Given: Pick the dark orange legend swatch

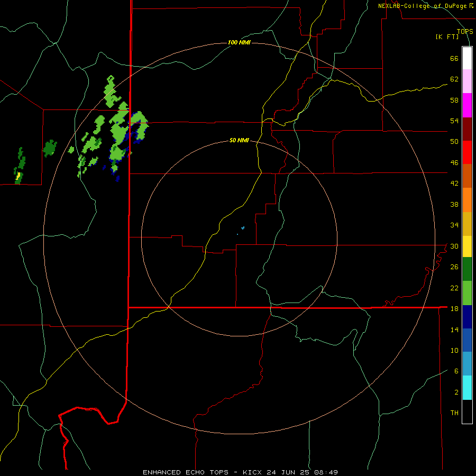Looking at the screenshot, I should coord(467,176).
